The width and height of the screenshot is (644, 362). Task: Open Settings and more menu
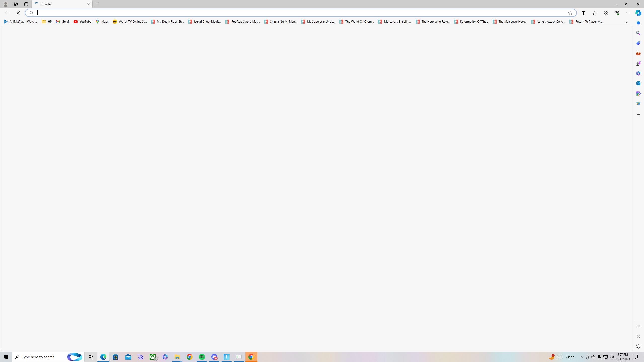click(x=628, y=13)
